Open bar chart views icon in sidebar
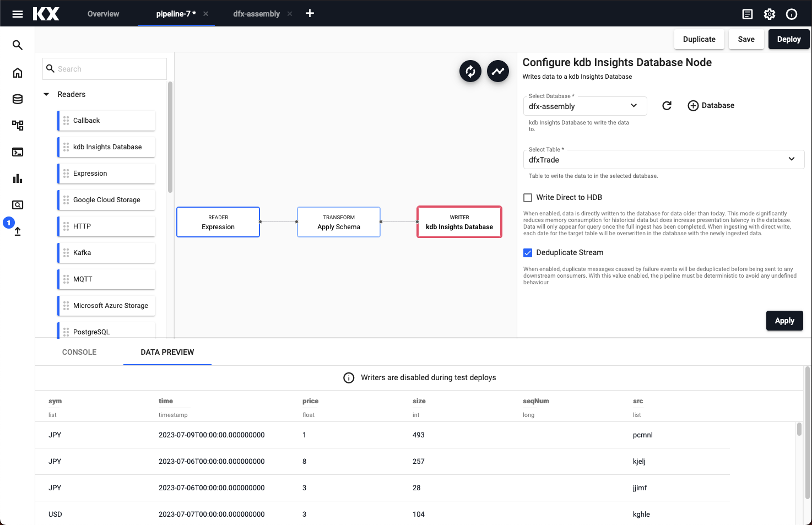 (x=18, y=178)
